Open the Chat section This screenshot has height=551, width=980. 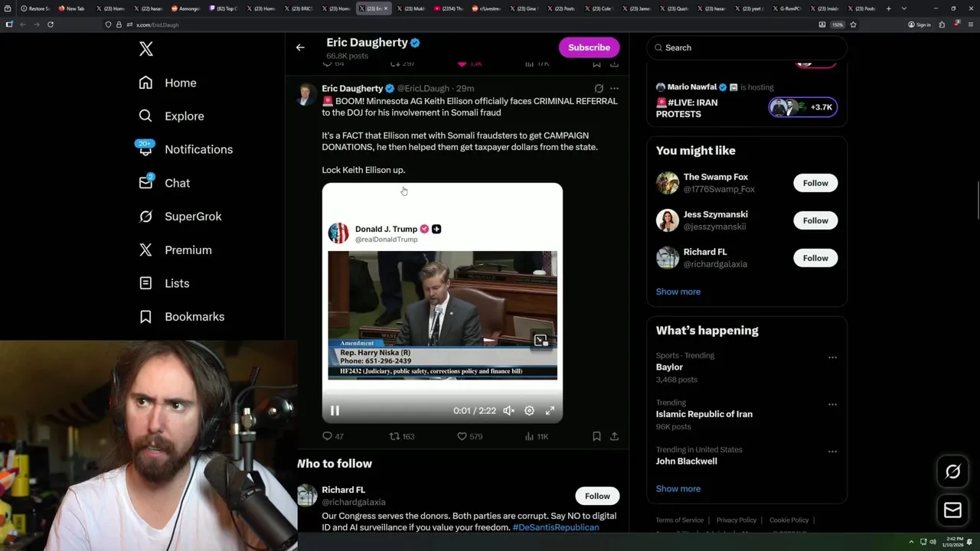165,183
